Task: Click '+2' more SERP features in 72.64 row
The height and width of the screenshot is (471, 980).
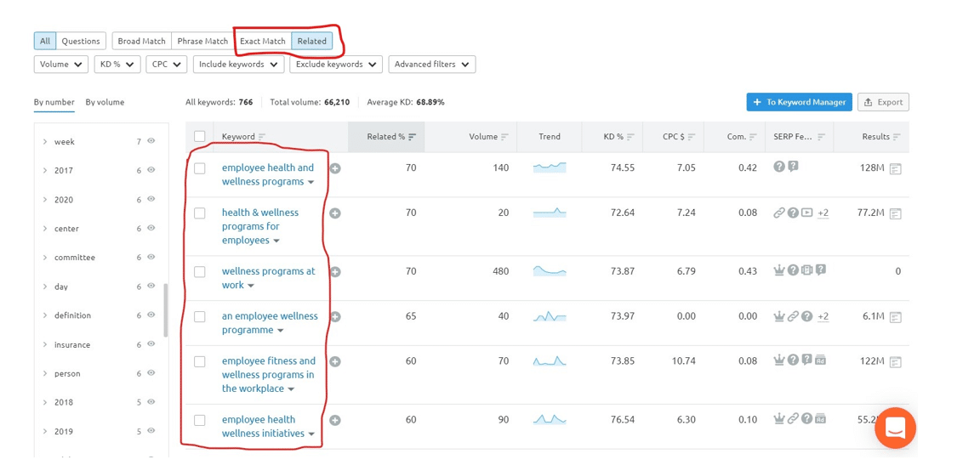Action: coord(823,213)
